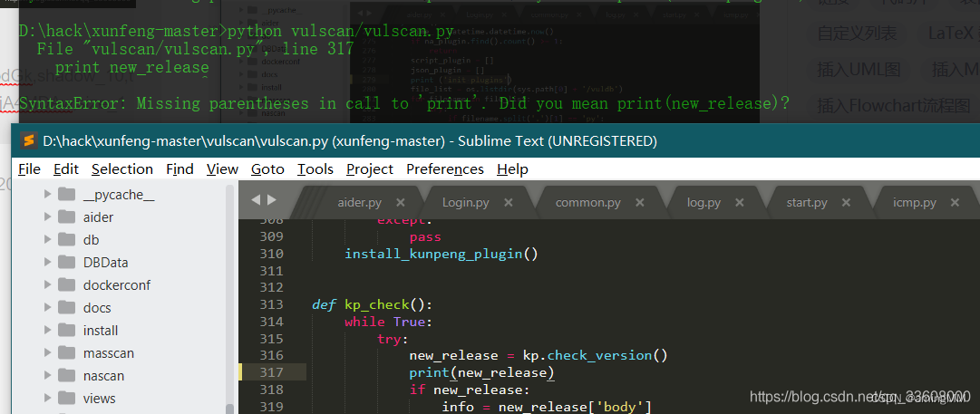Click the 自定义列表 option in background editor
Viewport: 980px width, 414px height.
tap(857, 34)
